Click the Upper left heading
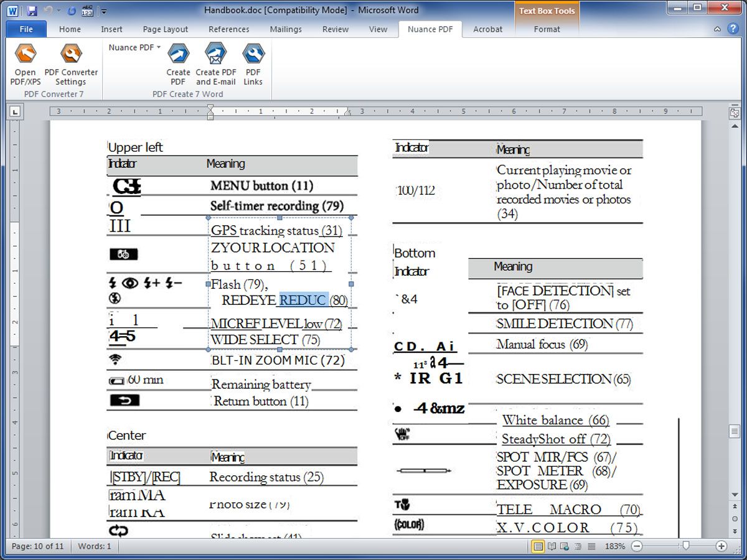 (x=135, y=147)
